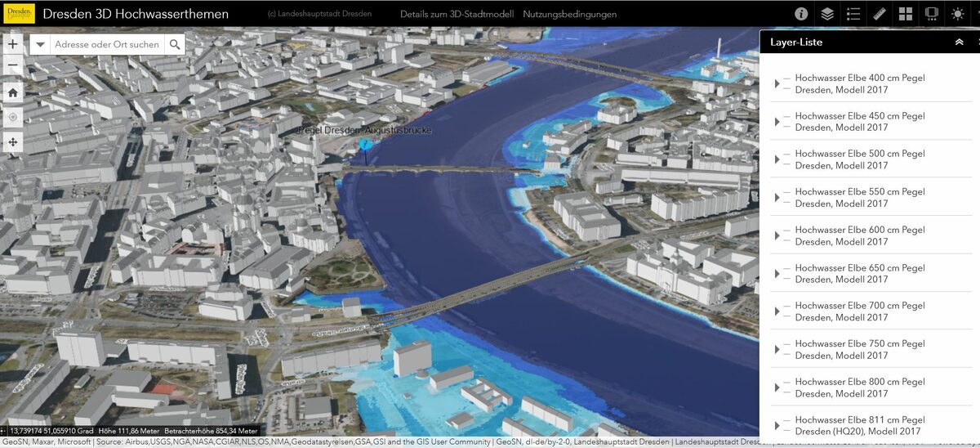Open the About info widget
The width and height of the screenshot is (980, 448).
click(801, 14)
